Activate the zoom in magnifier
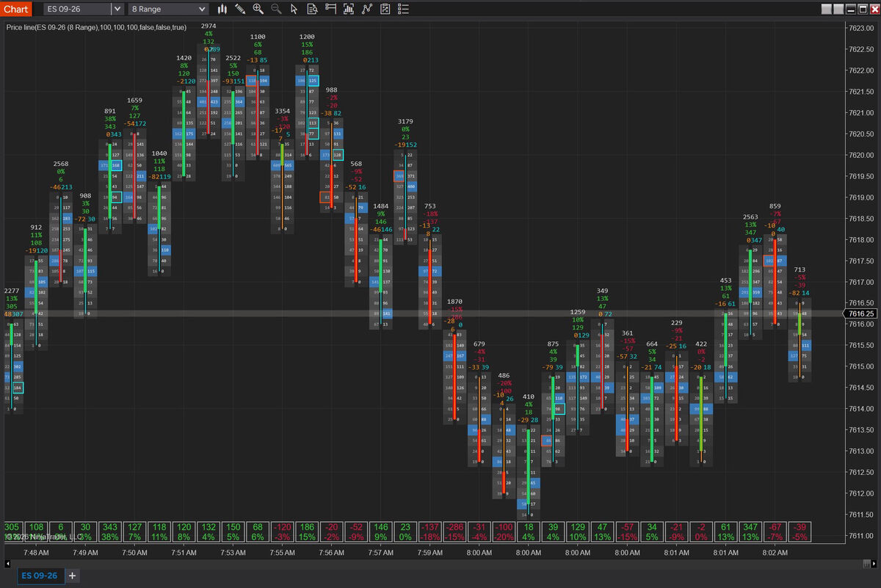 click(258, 9)
